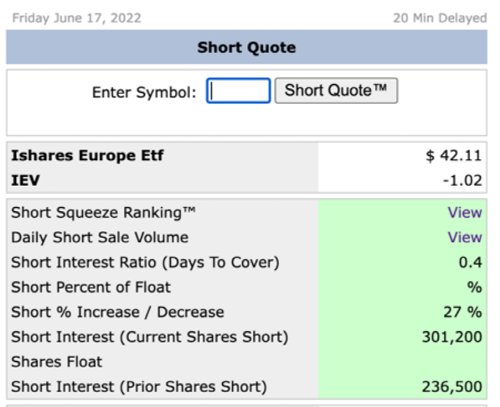Click the Short Squeeze Ranking label
The image size is (500, 407).
click(x=103, y=212)
